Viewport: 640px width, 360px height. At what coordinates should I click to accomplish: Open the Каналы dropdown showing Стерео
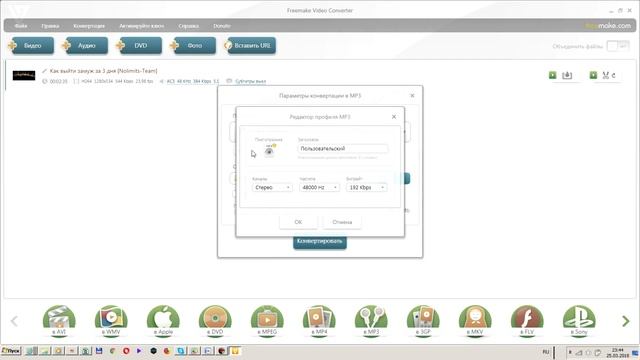click(x=272, y=187)
